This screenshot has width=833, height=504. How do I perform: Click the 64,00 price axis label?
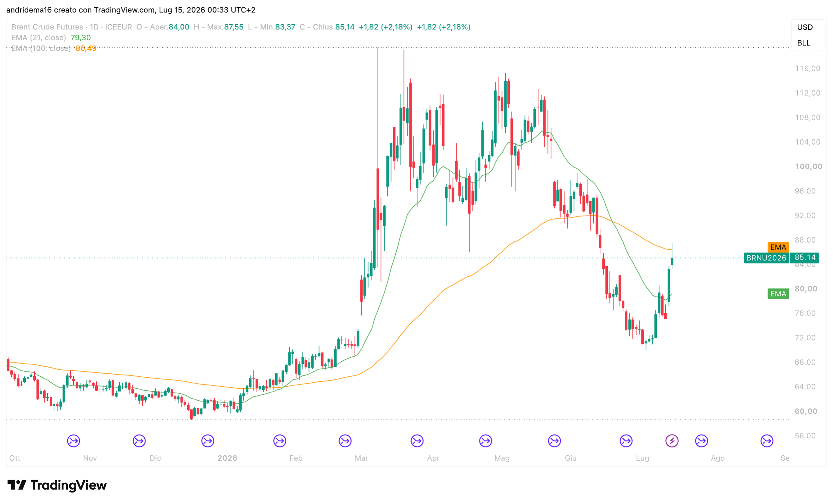[805, 386]
